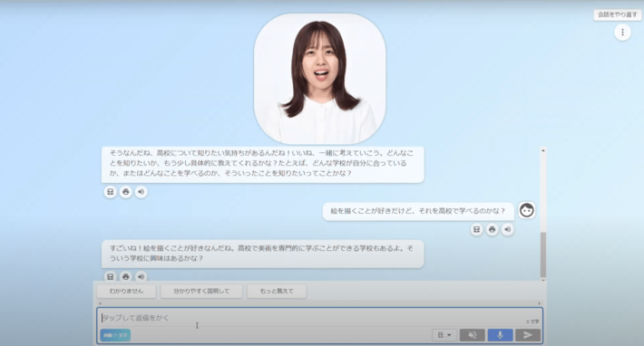This screenshot has width=644, height=346.
Task: Click the AI avatar portrait image
Action: pyautogui.click(x=319, y=79)
